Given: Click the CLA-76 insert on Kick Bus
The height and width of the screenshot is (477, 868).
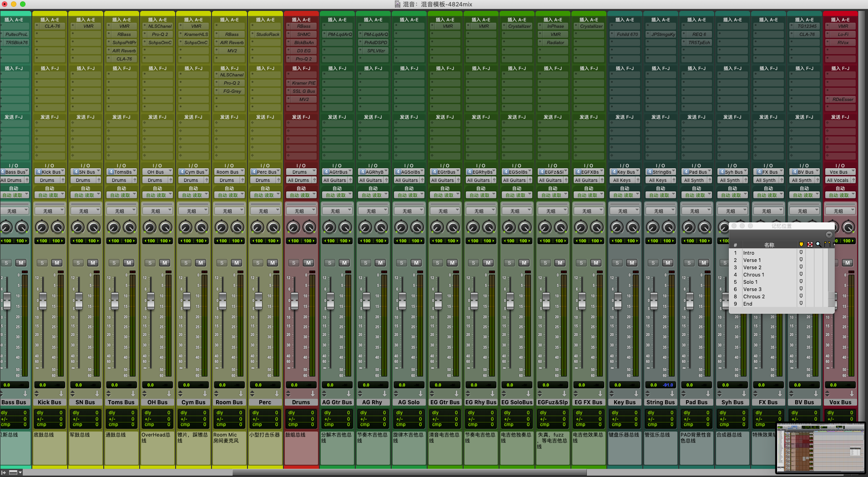Looking at the screenshot, I should click(x=53, y=26).
